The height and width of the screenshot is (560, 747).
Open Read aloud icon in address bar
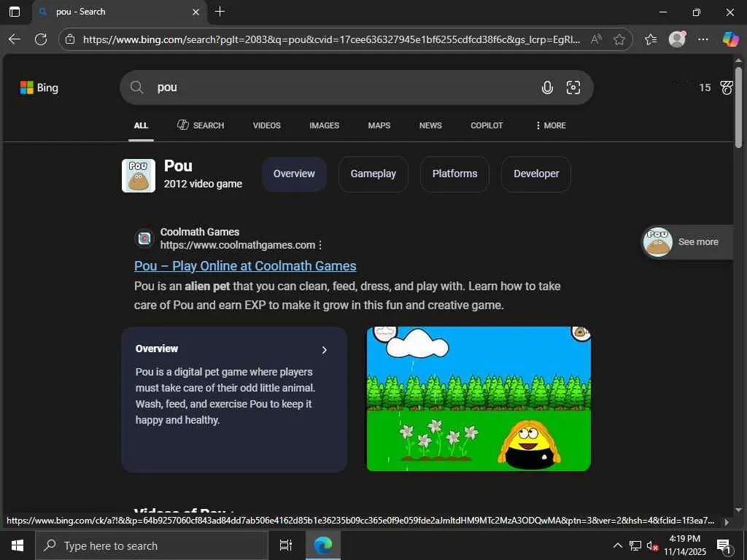[x=596, y=39]
